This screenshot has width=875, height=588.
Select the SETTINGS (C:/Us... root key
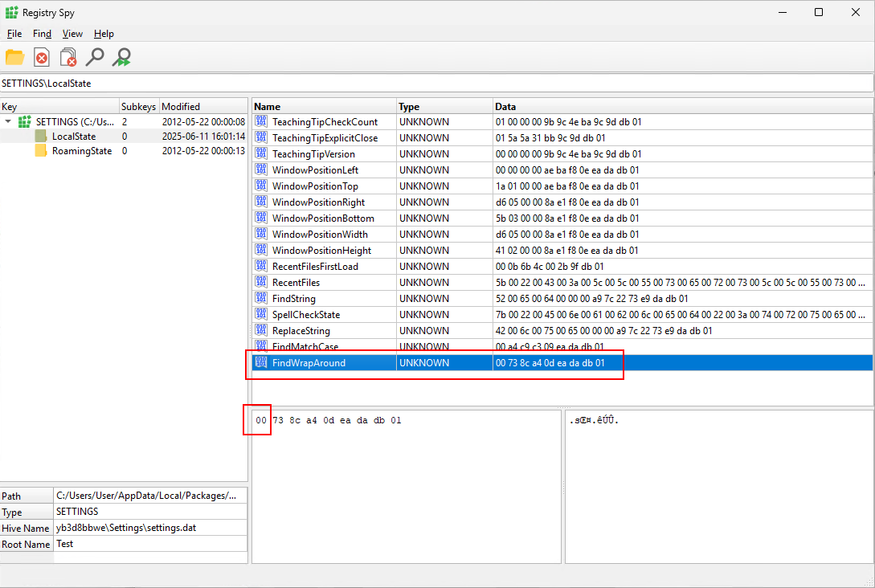[x=75, y=121]
